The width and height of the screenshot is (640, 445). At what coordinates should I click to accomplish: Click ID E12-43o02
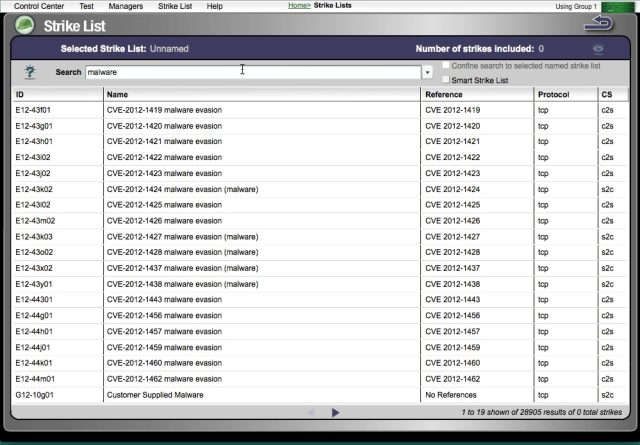pyautogui.click(x=34, y=252)
